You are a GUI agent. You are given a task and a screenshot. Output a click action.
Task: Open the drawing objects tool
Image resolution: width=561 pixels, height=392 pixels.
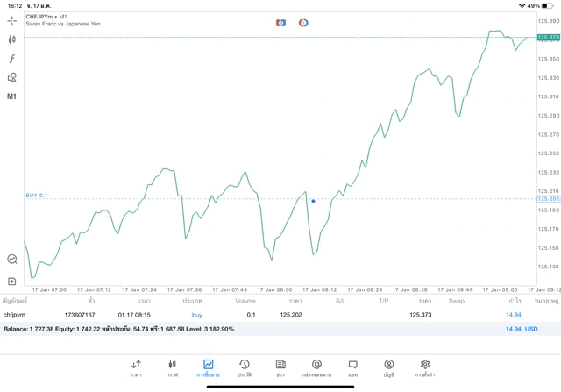point(12,77)
